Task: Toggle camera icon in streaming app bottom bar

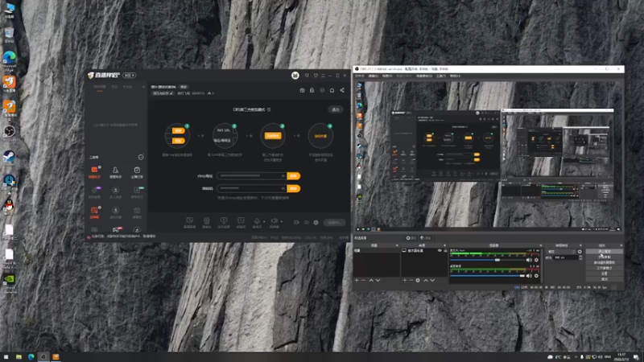Action: (x=296, y=223)
